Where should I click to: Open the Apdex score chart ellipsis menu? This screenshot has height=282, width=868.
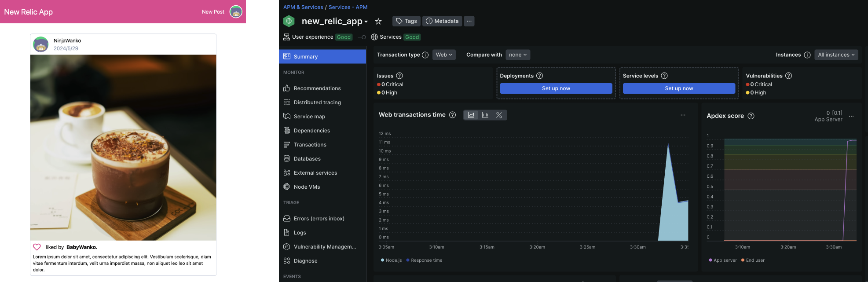(851, 116)
